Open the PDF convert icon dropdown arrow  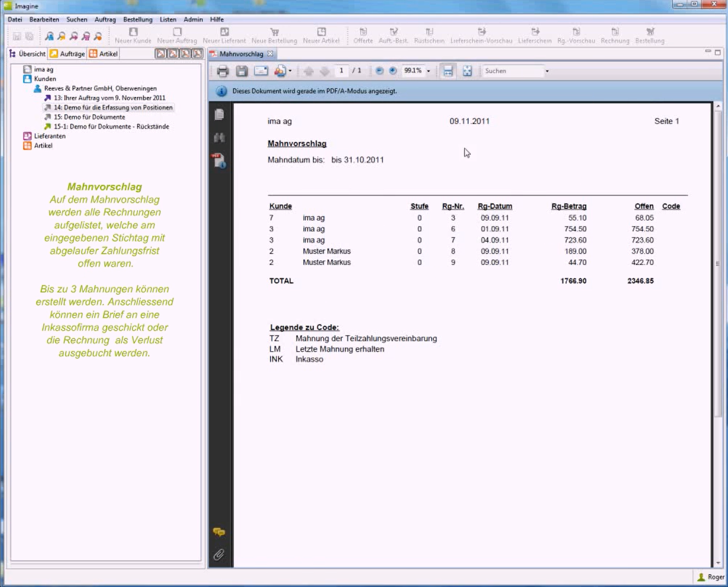290,71
